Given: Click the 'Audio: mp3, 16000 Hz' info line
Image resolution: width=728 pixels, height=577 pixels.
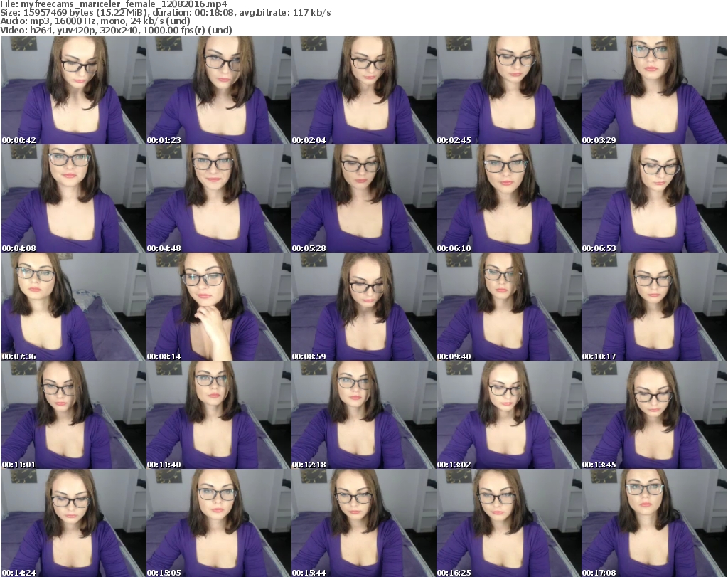Looking at the screenshot, I should click(95, 21).
